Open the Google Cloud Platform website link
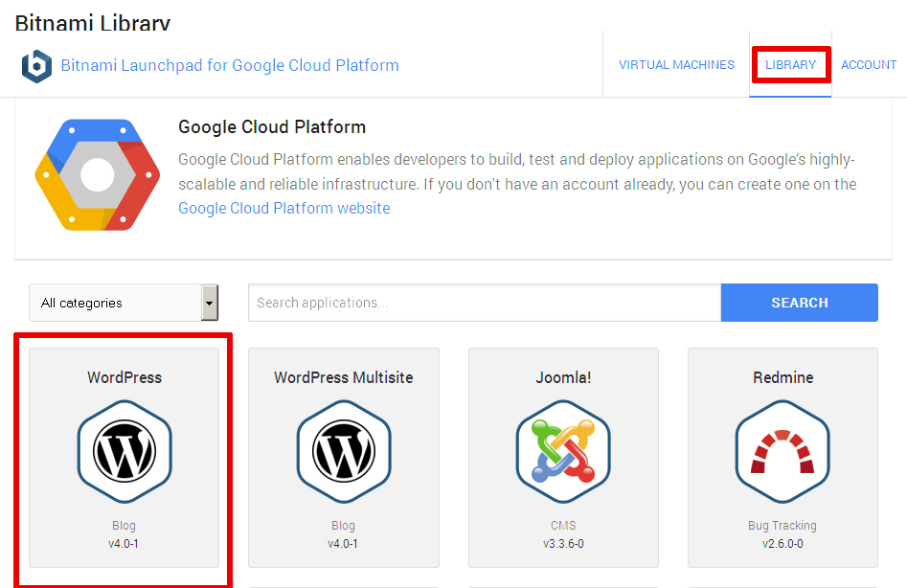This screenshot has height=588, width=907. 284,208
